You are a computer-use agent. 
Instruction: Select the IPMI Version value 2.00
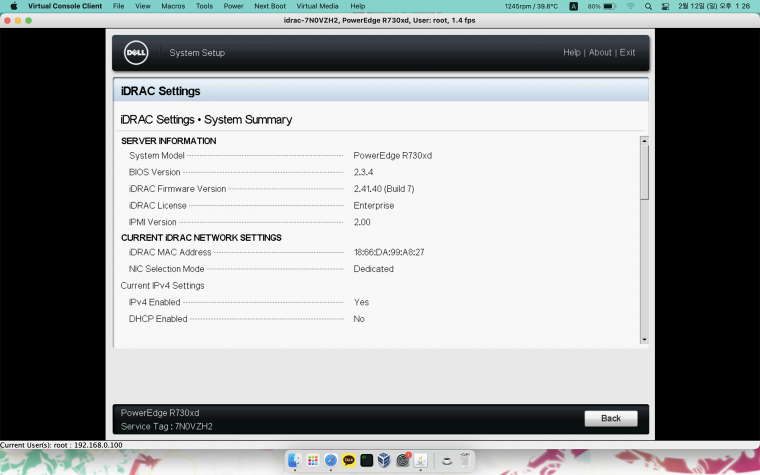362,222
